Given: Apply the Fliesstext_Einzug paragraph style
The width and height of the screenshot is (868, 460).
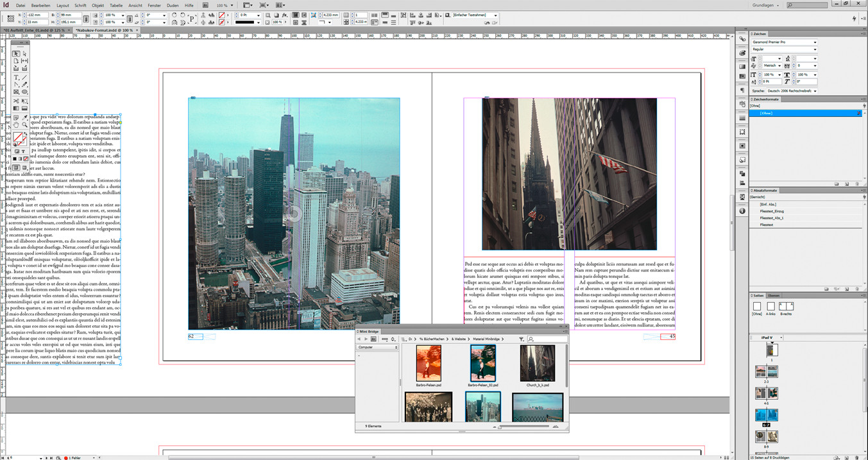Looking at the screenshot, I should pyautogui.click(x=772, y=211).
